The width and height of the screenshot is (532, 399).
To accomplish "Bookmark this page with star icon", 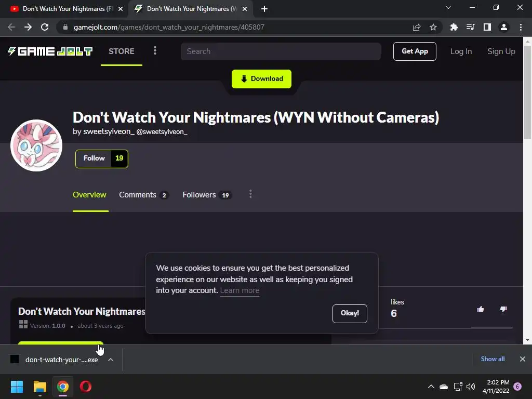I will click(x=433, y=27).
